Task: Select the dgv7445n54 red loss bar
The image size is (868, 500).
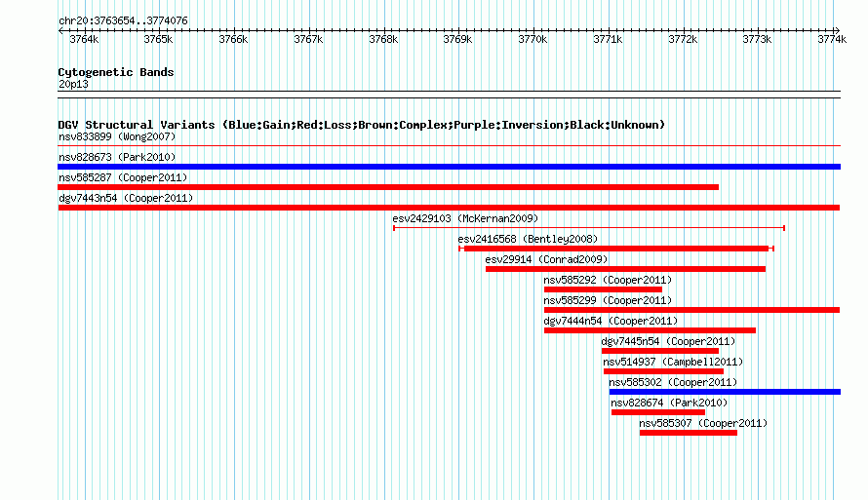Action: pos(660,351)
